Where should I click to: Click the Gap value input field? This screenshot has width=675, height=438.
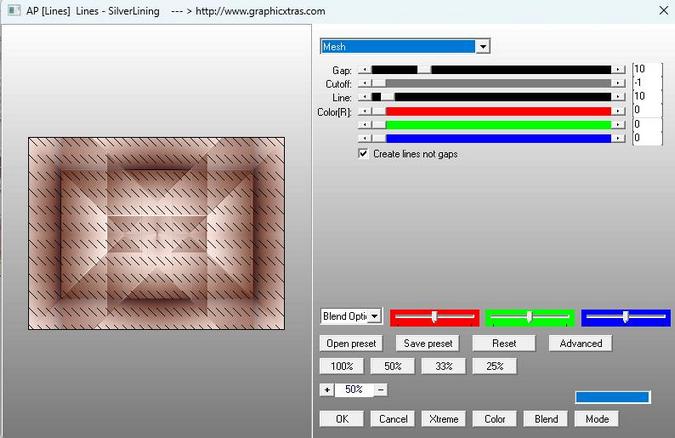(x=646, y=70)
